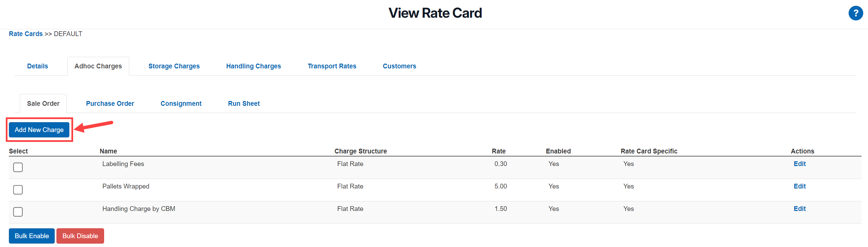This screenshot has height=247, width=868.
Task: Switch to the Run Sheet sub-tab
Action: pos(244,103)
